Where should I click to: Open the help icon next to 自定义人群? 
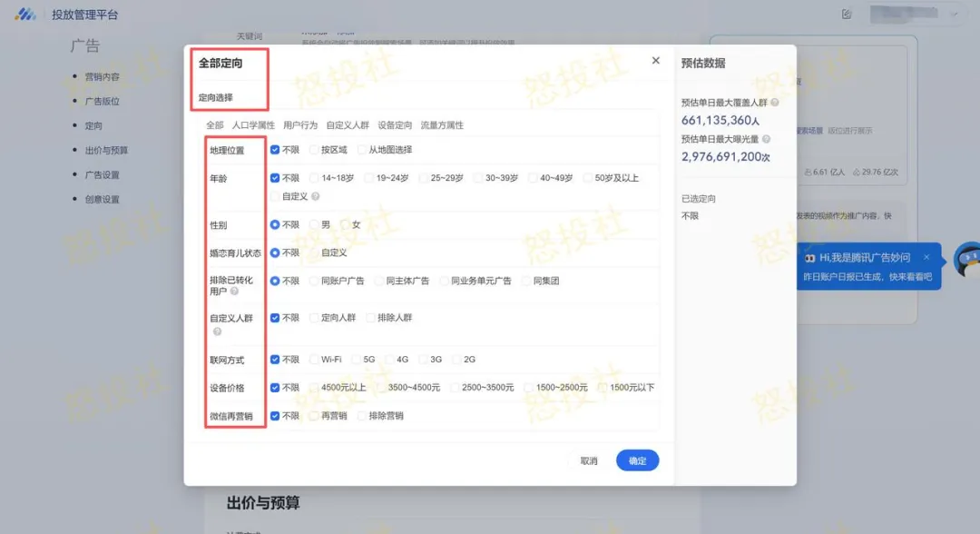pyautogui.click(x=218, y=330)
